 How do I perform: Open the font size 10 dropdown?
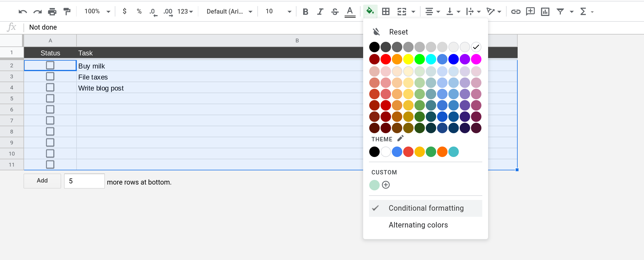click(x=278, y=12)
